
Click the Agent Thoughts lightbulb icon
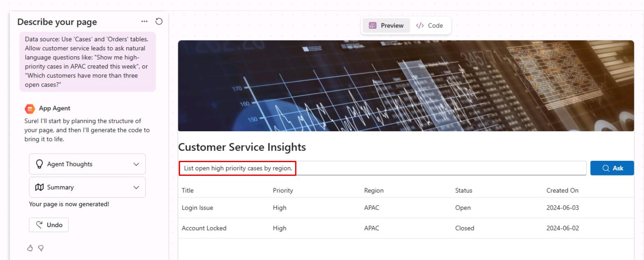tap(40, 164)
